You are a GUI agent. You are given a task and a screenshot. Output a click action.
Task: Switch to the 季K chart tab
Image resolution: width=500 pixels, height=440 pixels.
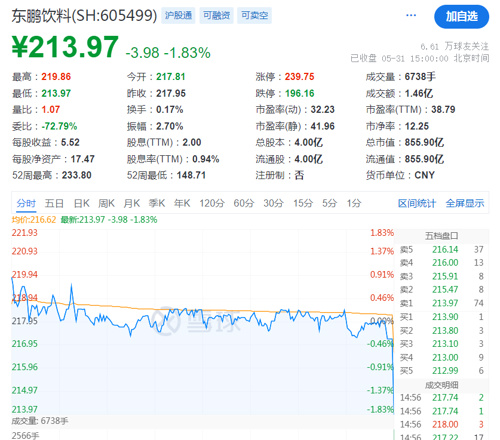point(157,203)
